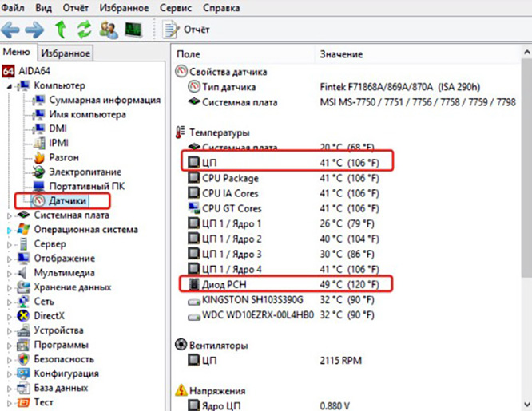Image resolution: width=532 pixels, height=411 pixels.
Task: Click the Мультимедиа speaker icon
Action: pos(22,273)
